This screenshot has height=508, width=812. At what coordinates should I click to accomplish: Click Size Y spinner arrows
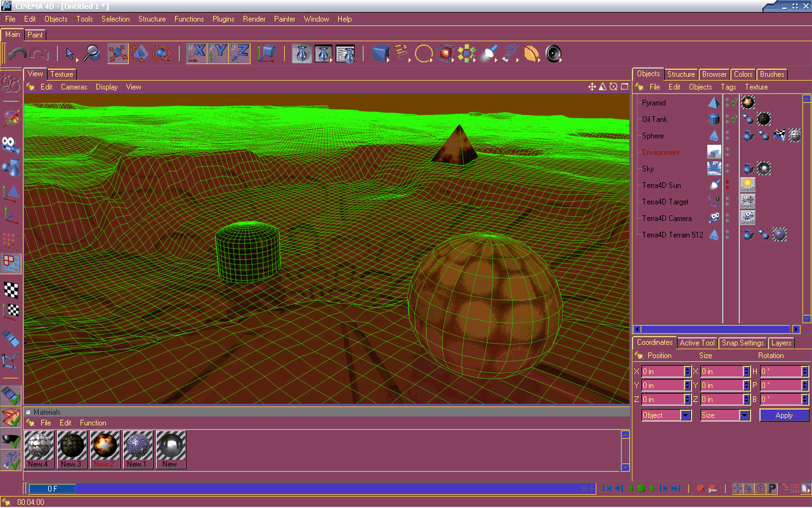pos(747,385)
